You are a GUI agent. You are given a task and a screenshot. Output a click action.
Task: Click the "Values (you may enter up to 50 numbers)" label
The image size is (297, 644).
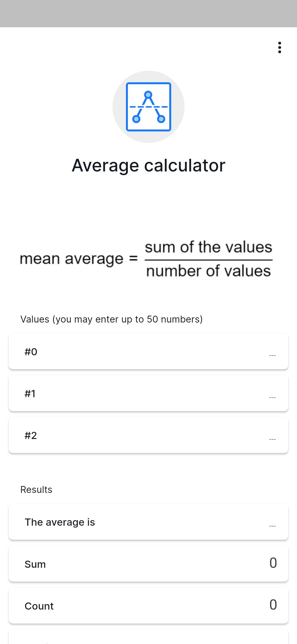click(x=111, y=319)
